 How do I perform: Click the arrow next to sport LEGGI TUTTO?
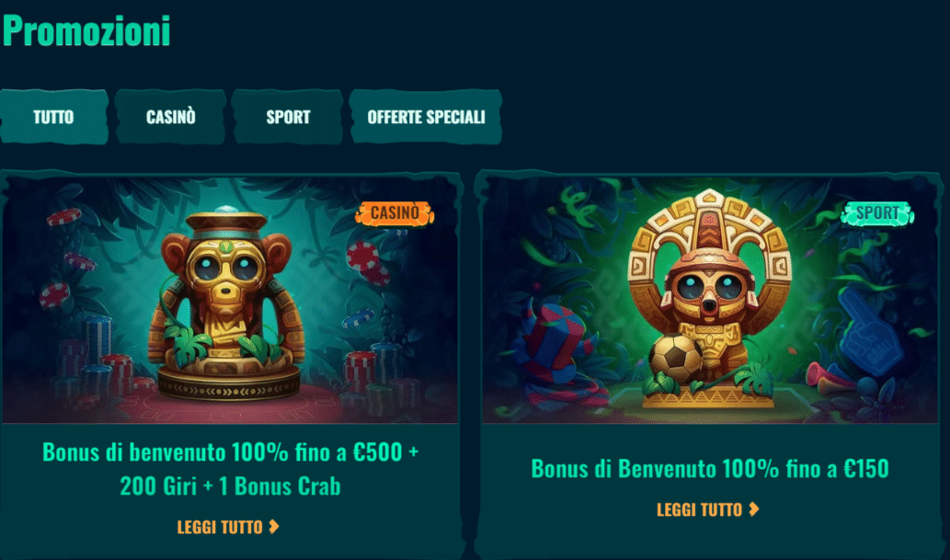pos(754,509)
